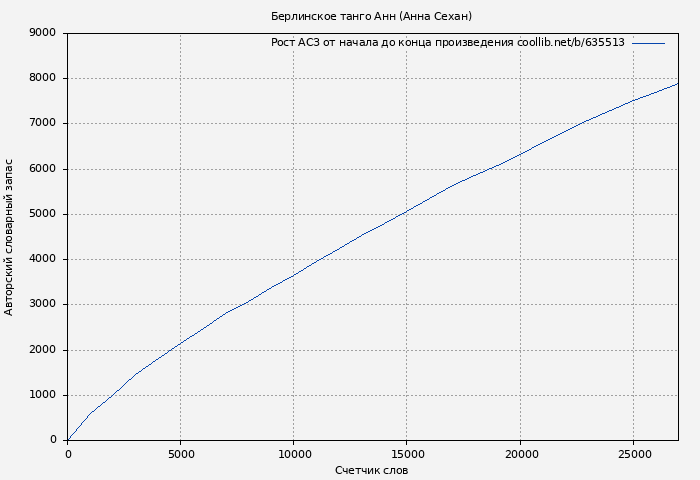Click the 6000 y-axis tick label
The height and width of the screenshot is (480, 700).
(x=43, y=169)
